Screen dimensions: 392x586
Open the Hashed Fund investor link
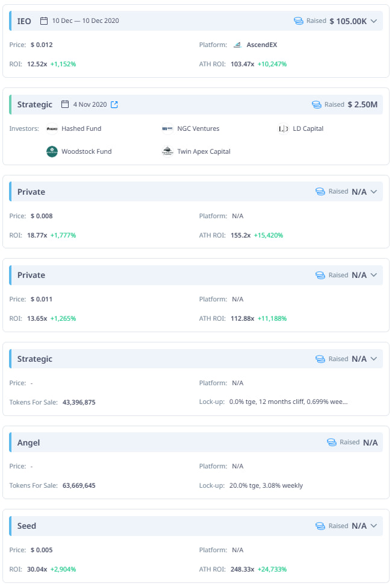tap(81, 128)
